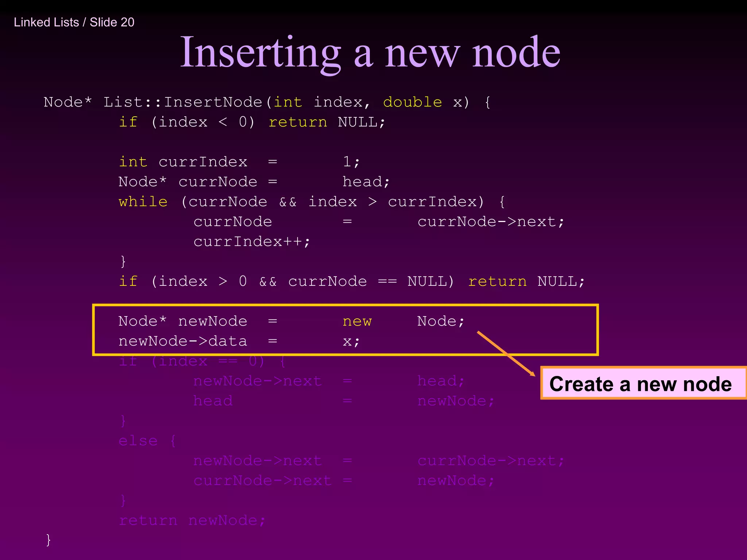Click 'currIndex++;' statement
747x560 pixels.
click(252, 242)
